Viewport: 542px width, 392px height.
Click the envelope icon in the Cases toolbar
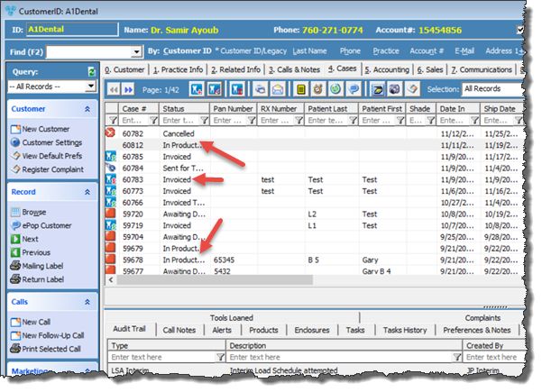[278, 89]
